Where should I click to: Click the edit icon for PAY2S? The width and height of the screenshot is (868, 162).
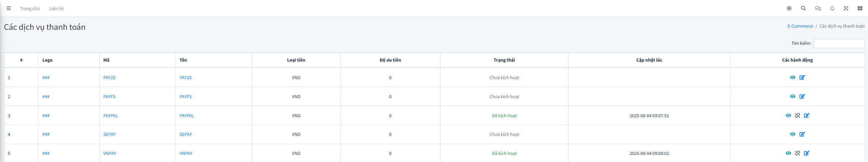(x=802, y=78)
